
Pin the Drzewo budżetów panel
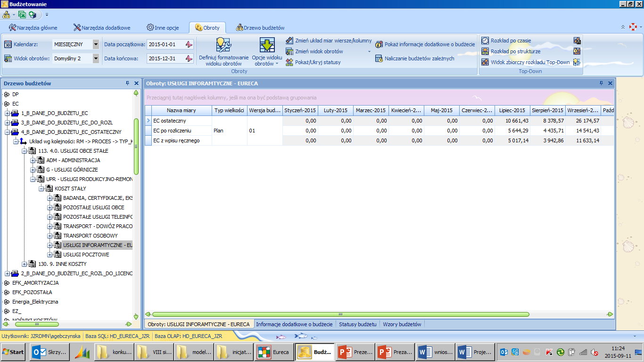tap(127, 83)
